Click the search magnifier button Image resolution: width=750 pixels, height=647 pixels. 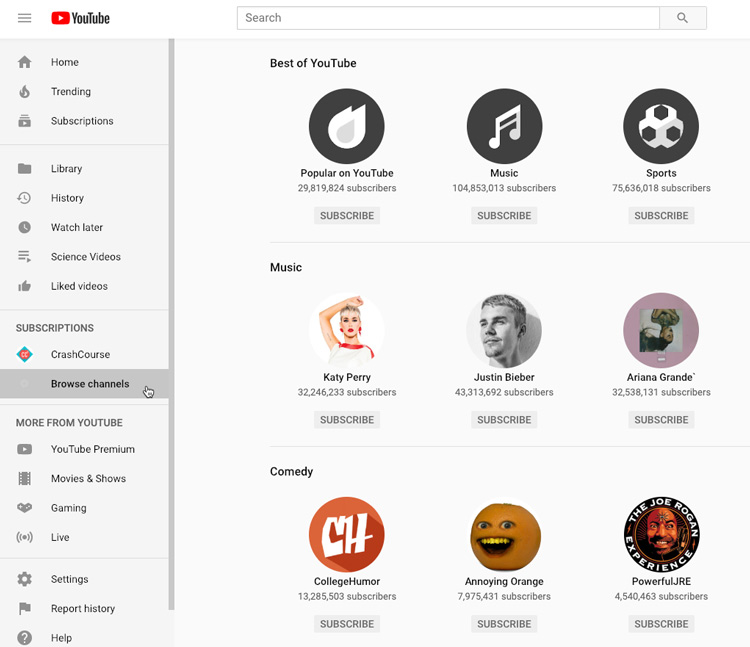coord(683,18)
